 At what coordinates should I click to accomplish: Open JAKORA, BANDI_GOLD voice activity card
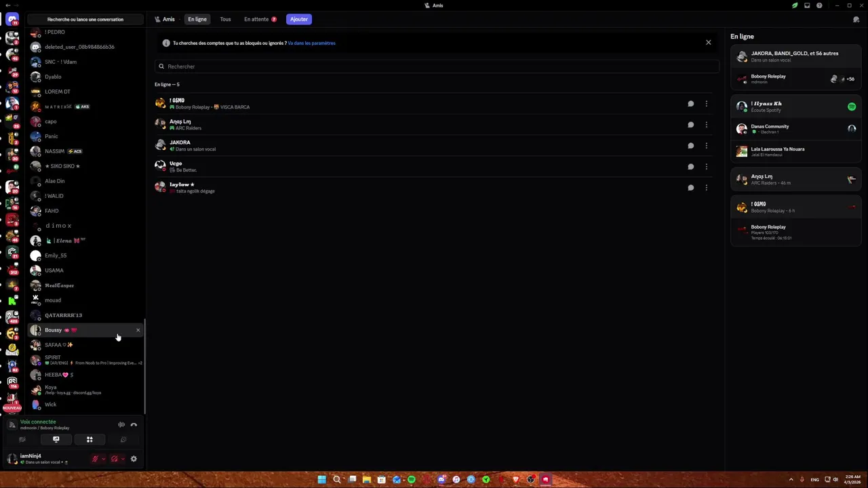[795, 56]
